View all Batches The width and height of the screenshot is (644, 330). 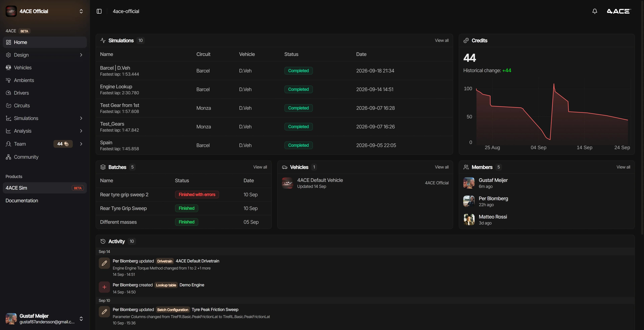pos(260,167)
